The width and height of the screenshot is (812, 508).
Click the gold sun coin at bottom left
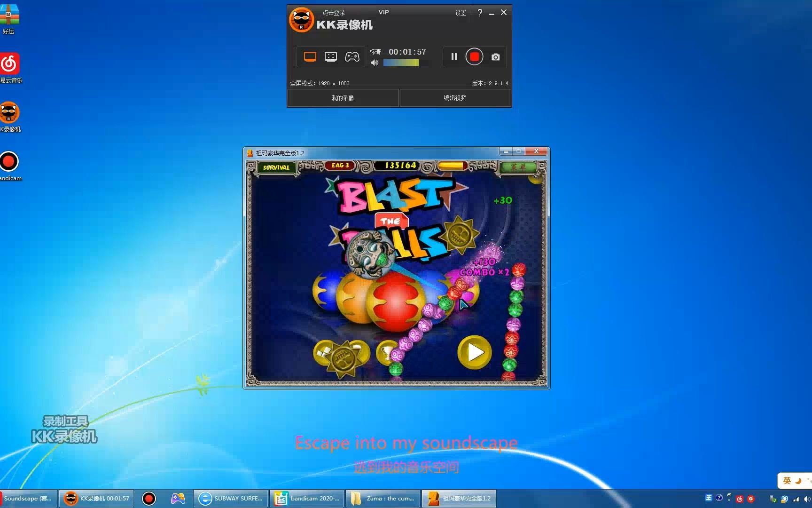(x=344, y=360)
